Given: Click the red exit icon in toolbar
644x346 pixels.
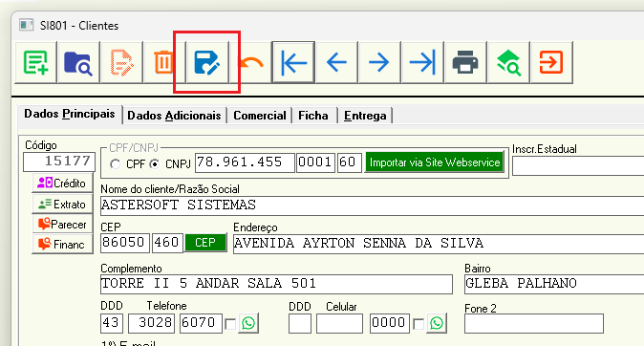Looking at the screenshot, I should [551, 62].
